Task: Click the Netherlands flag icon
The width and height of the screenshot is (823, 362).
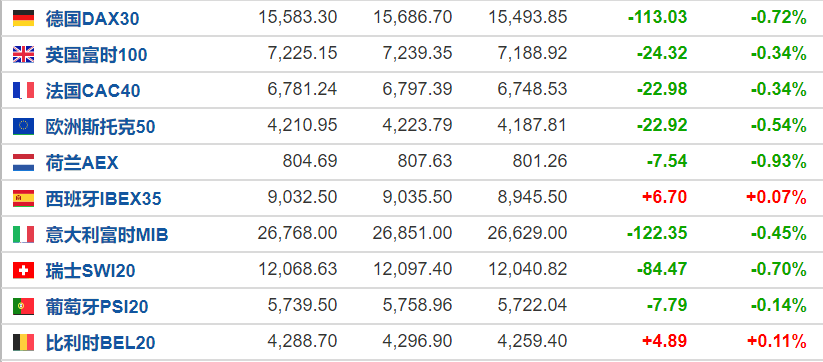Action: 24,163
